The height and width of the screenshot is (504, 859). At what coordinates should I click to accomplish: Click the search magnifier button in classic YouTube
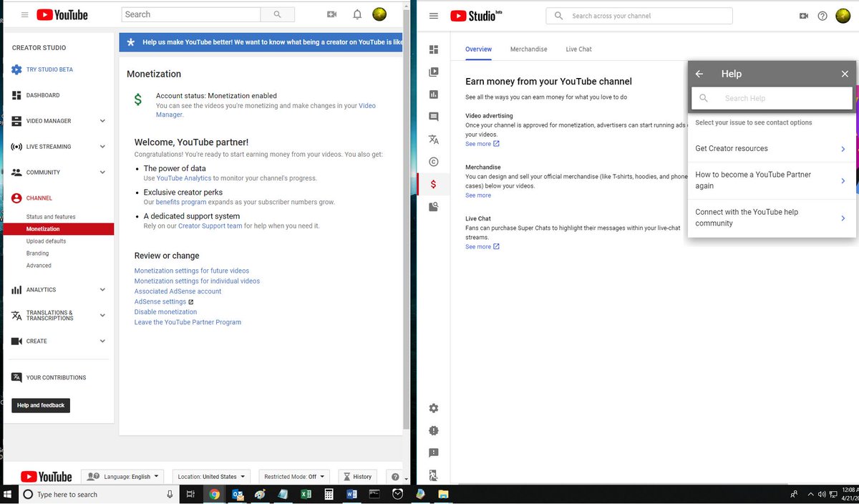tap(277, 14)
